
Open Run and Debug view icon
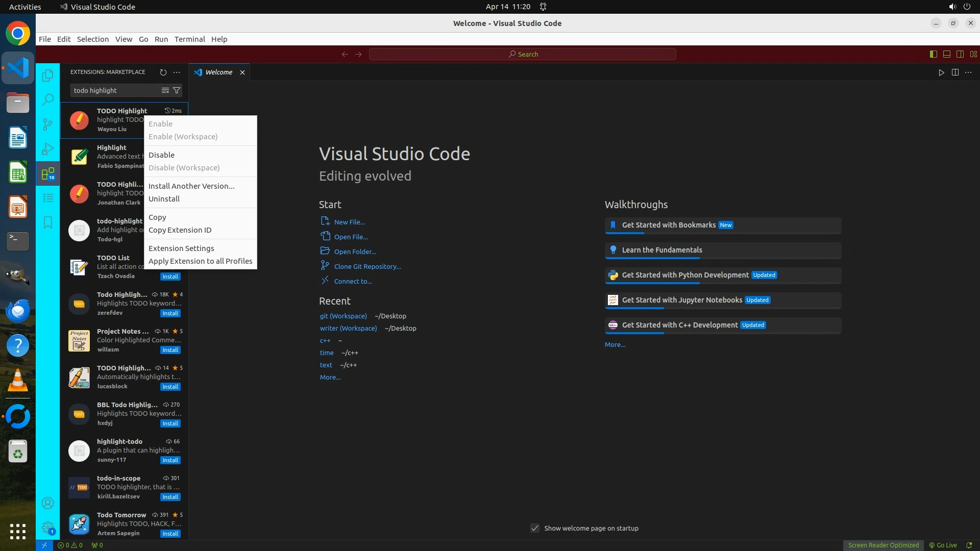tap(47, 149)
